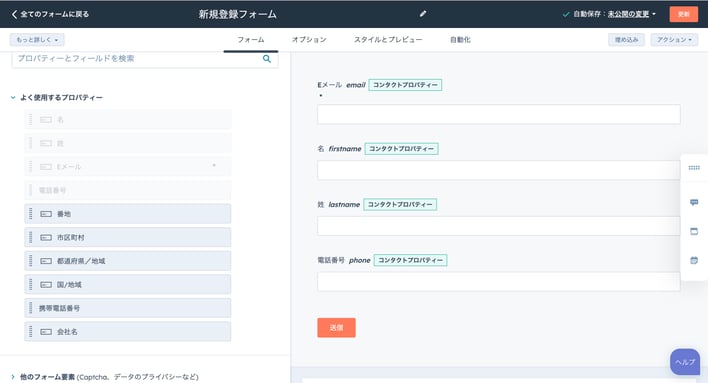Screen dimensions: 708x383
Task: Click the '電話番号 phone' field label
Action: point(344,260)
